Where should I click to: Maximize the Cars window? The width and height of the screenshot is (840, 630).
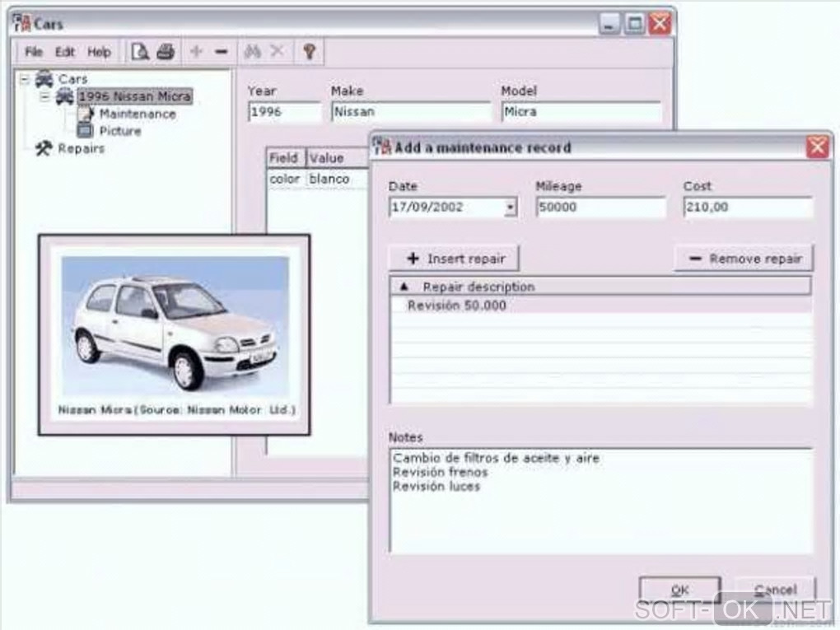tap(635, 24)
